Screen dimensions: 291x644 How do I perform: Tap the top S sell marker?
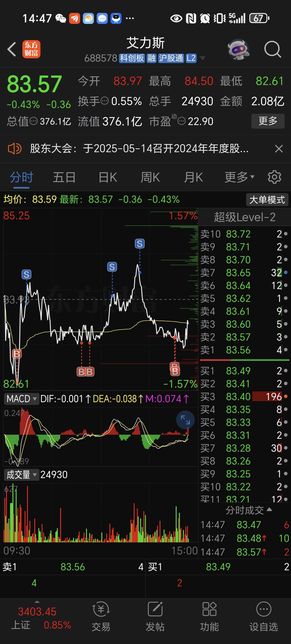(x=140, y=244)
